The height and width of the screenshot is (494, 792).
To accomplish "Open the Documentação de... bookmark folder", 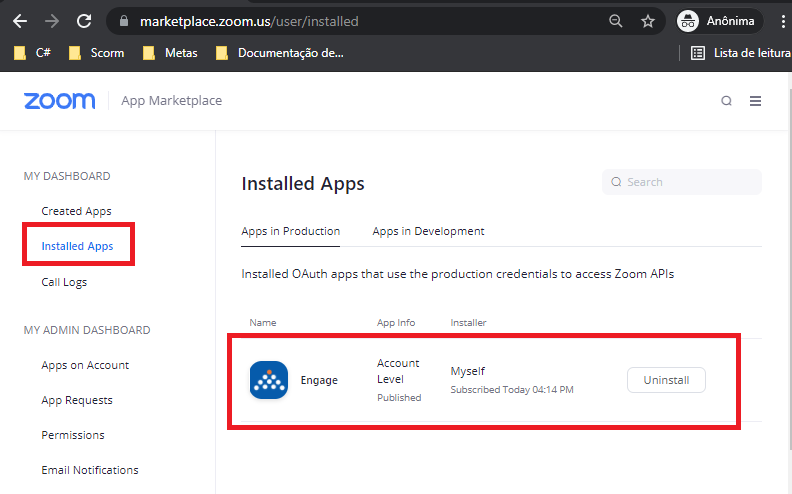I will (x=279, y=53).
